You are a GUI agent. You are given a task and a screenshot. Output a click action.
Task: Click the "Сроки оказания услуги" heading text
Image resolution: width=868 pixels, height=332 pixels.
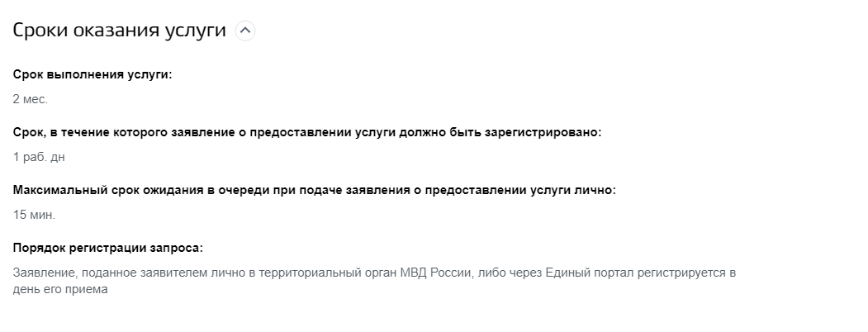[119, 31]
